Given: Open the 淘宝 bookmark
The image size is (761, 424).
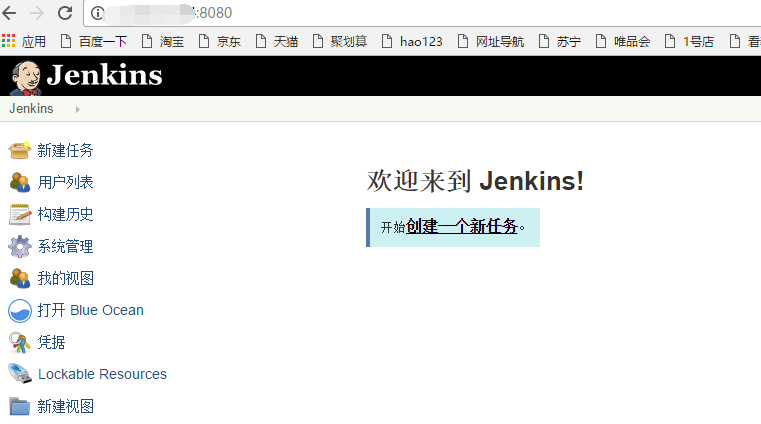Looking at the screenshot, I should pyautogui.click(x=163, y=42).
